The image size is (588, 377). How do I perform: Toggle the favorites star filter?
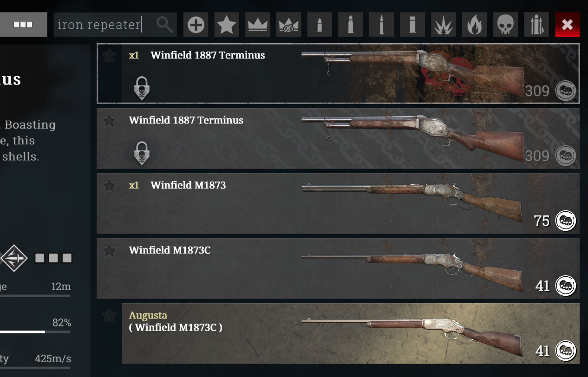coord(227,25)
